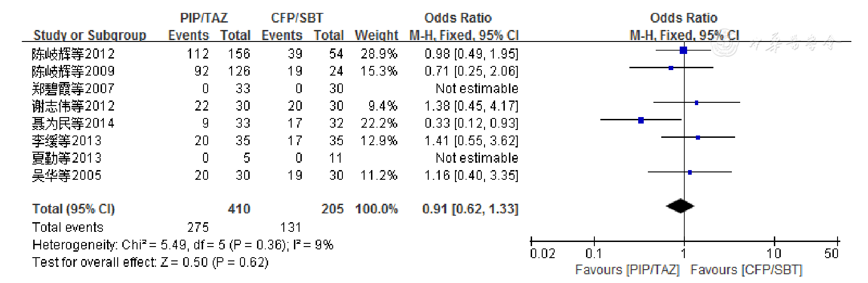Click the "Weight" column header
Image resolution: width=868 pixels, height=283 pixels.
coord(376,35)
